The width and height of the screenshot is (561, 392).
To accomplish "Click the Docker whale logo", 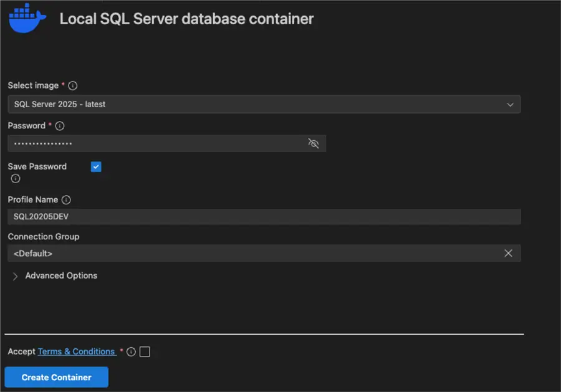I will pyautogui.click(x=27, y=17).
